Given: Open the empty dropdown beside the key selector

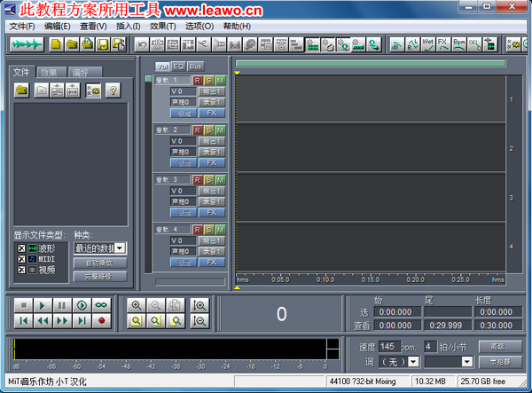Looking at the screenshot, I should (x=467, y=362).
